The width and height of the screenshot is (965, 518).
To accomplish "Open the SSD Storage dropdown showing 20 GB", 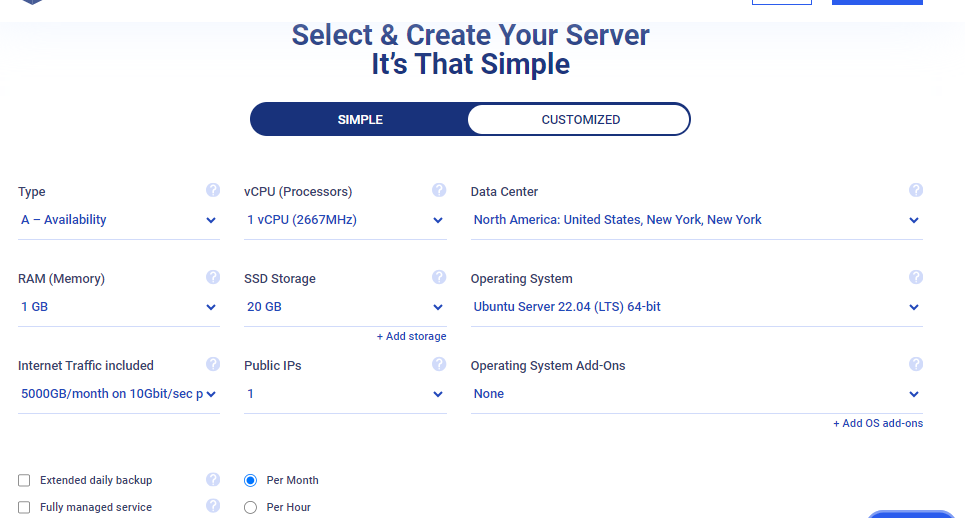I will pyautogui.click(x=345, y=307).
